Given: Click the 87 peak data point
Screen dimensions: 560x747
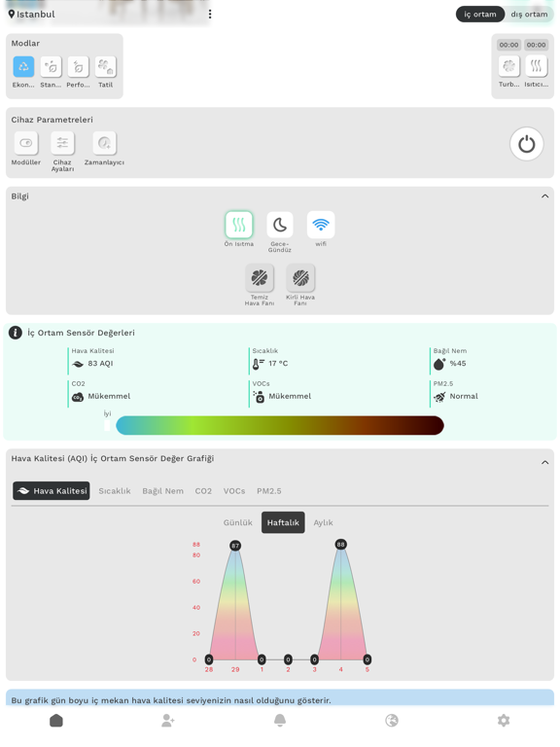Looking at the screenshot, I should (x=235, y=546).
